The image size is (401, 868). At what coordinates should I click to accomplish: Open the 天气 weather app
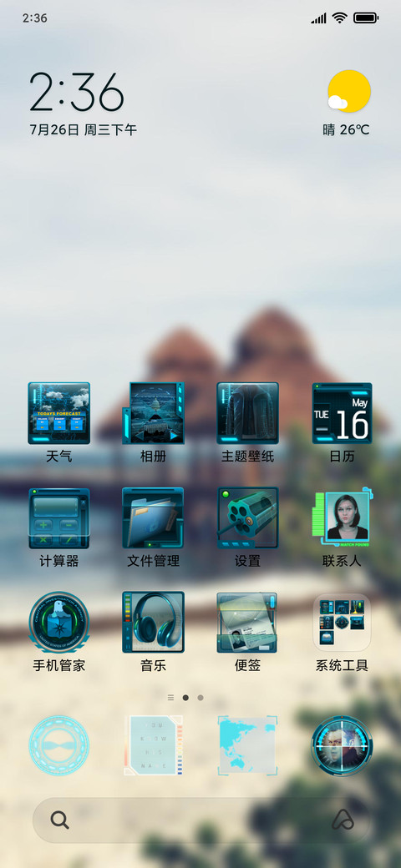59,413
